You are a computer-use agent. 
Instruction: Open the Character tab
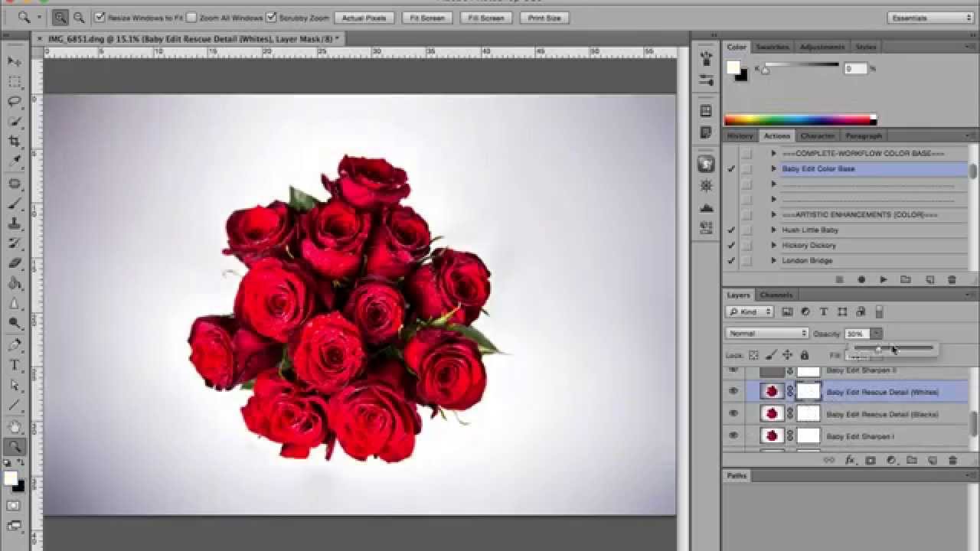point(817,135)
